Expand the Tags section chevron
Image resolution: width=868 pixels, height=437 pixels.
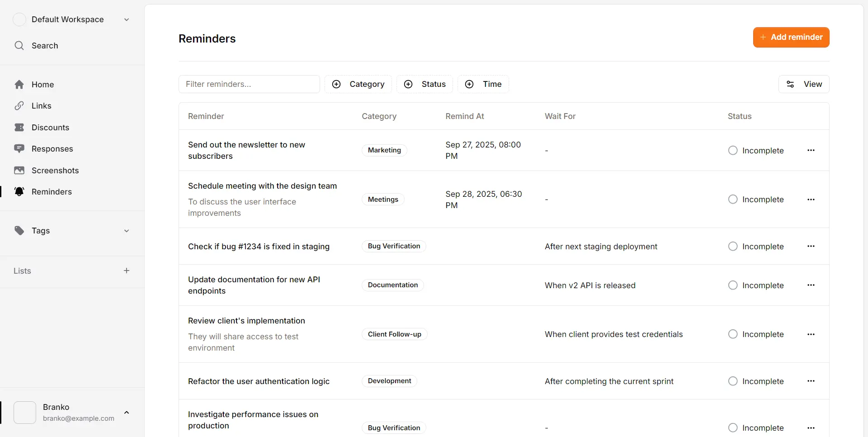(x=127, y=231)
